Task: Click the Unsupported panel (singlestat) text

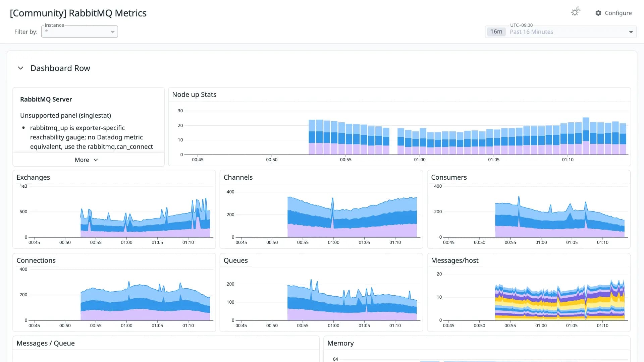Action: 66,115
